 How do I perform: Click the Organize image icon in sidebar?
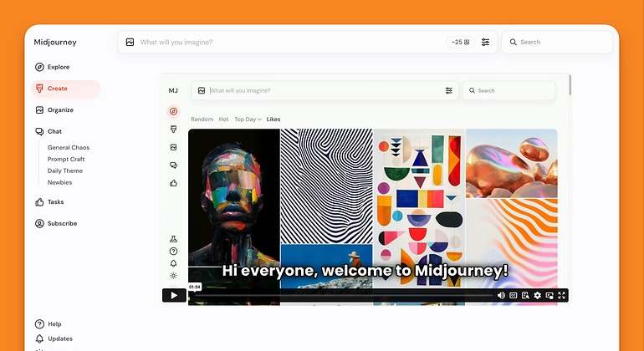point(39,110)
